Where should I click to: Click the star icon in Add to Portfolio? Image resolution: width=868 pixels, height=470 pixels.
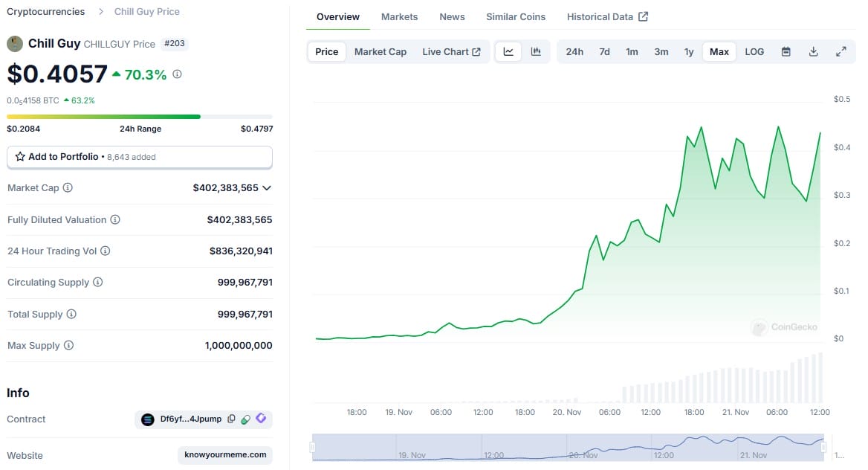[x=20, y=157]
